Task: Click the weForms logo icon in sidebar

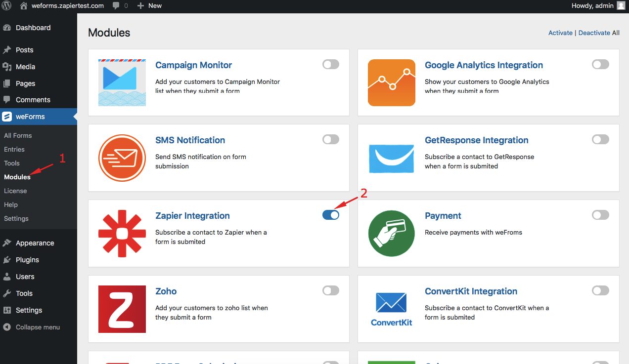Action: (x=7, y=117)
